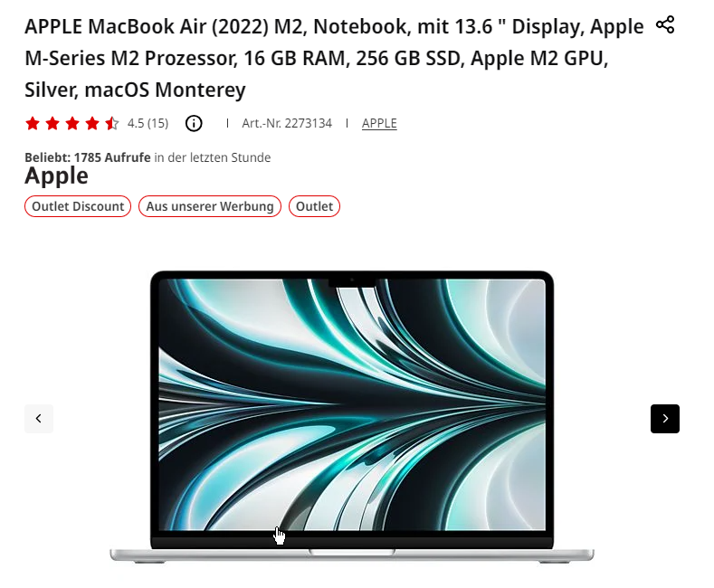Click the APPLE MacBook Air product title
This screenshot has height=588, width=714.
coord(334,58)
